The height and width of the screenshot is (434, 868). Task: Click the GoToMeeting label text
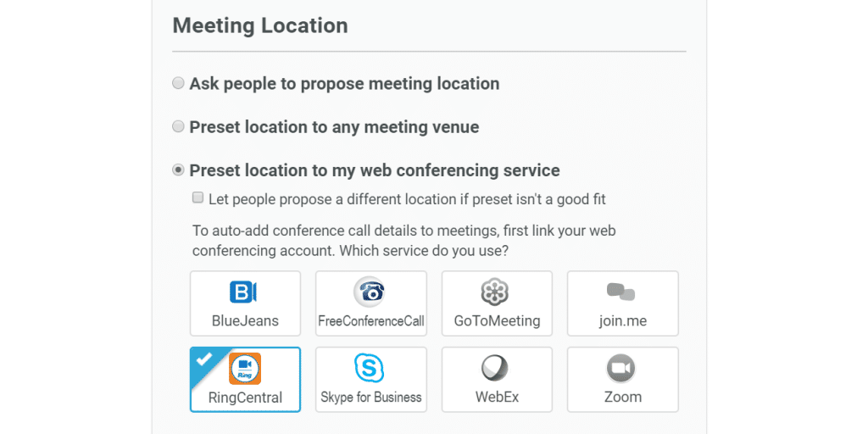[x=497, y=321]
